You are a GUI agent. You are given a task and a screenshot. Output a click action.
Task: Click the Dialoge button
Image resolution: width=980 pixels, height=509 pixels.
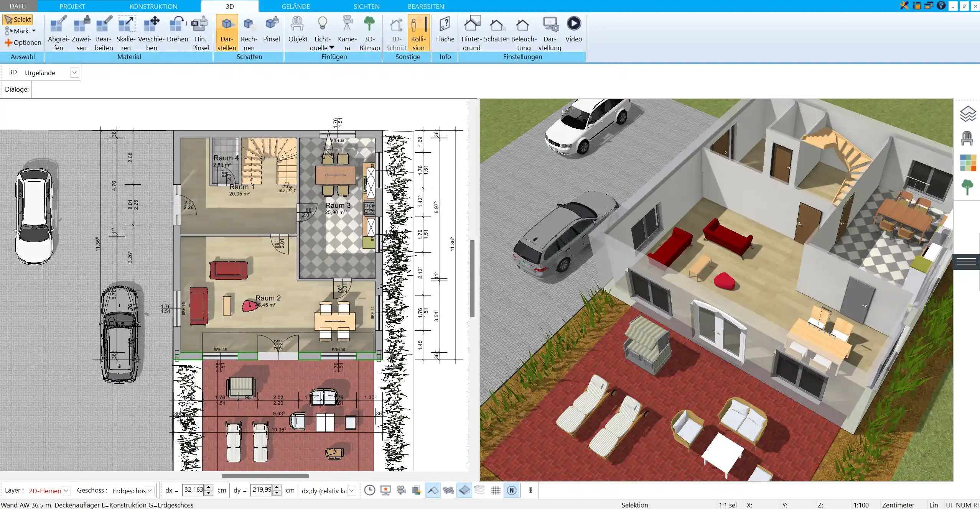(x=17, y=89)
